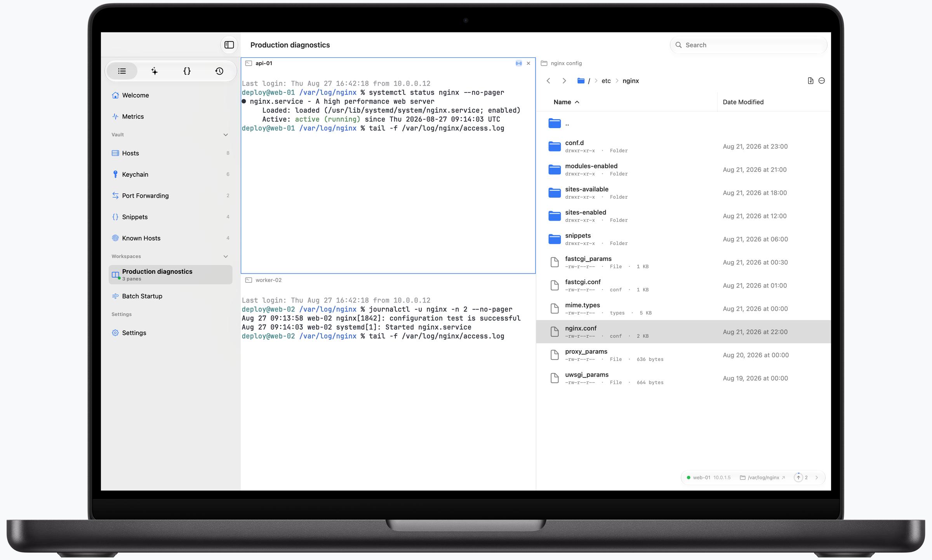Open the snippets folder in file list
Viewport: 932px width, 560px height.
(683, 239)
